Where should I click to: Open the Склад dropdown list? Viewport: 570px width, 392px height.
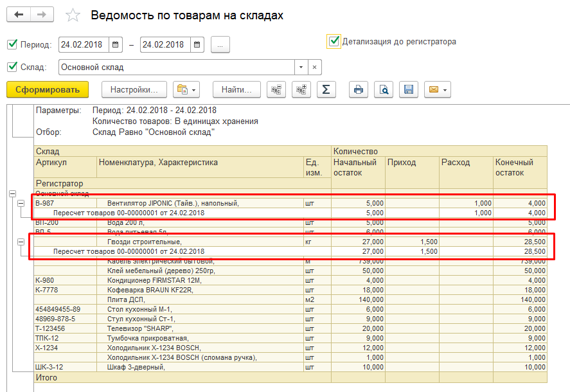coord(301,67)
